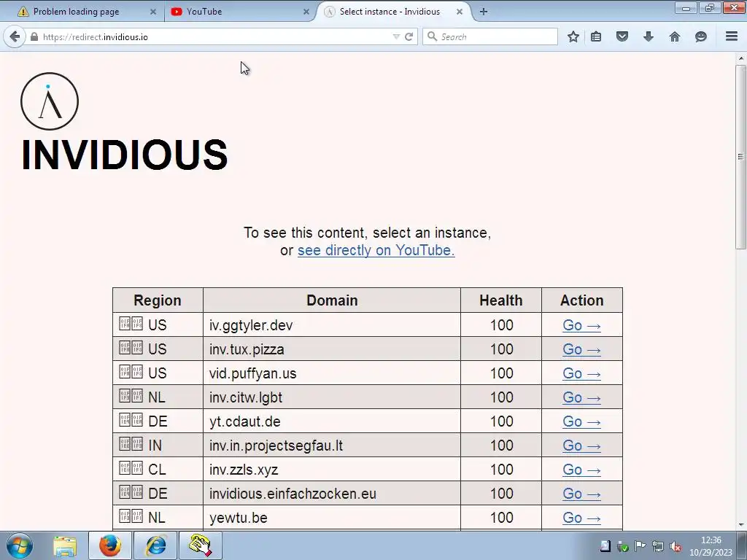Viewport: 747px width, 560px height.
Task: Click the INVIDIOUS heading text
Action: pos(124,155)
